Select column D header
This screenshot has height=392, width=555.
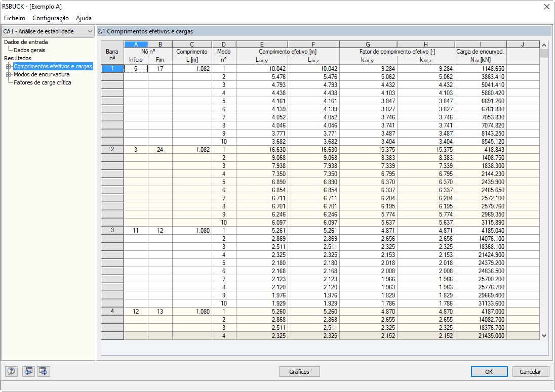pyautogui.click(x=224, y=44)
